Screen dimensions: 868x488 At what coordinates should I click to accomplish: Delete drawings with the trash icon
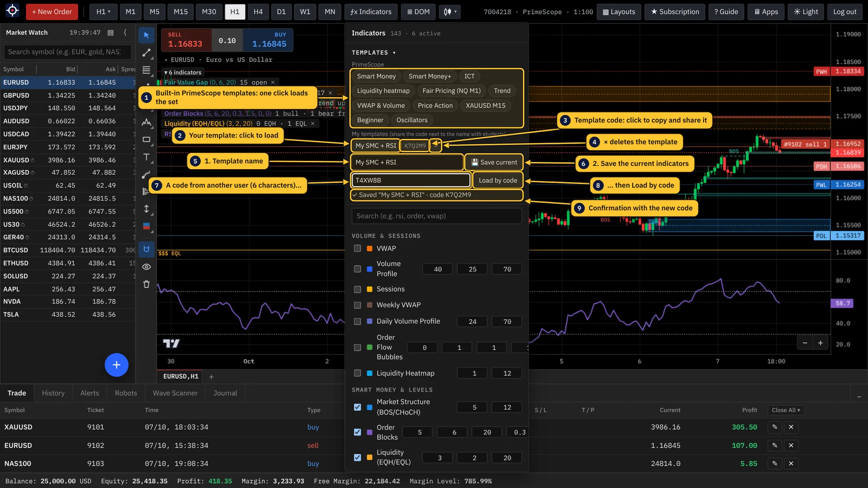click(x=146, y=284)
